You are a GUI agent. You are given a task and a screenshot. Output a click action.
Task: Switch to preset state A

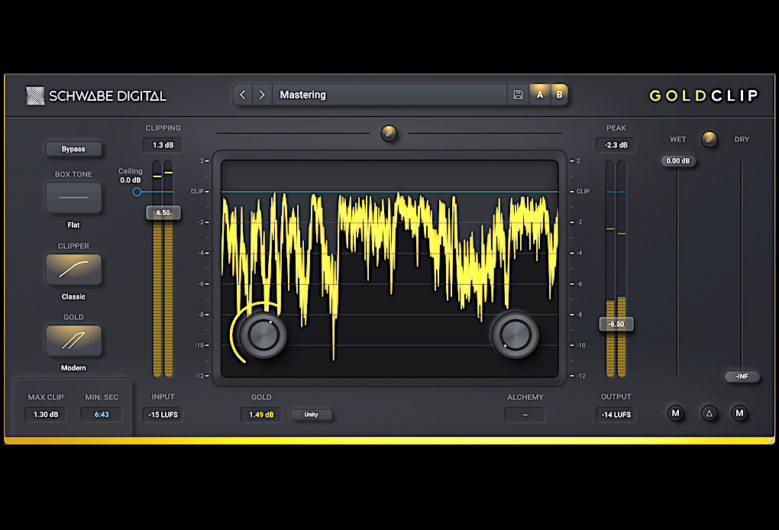pos(540,95)
